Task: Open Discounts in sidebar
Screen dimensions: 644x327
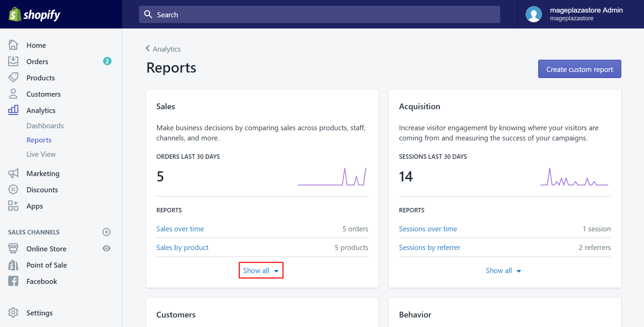Action: pyautogui.click(x=42, y=190)
